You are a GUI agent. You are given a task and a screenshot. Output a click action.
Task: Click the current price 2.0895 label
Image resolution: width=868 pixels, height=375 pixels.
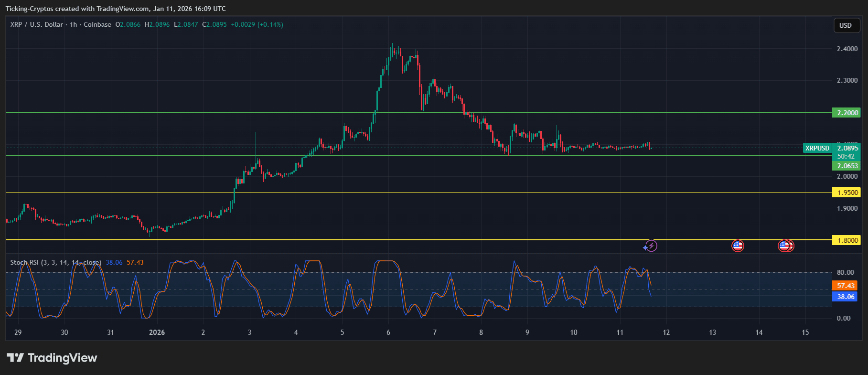(847, 148)
